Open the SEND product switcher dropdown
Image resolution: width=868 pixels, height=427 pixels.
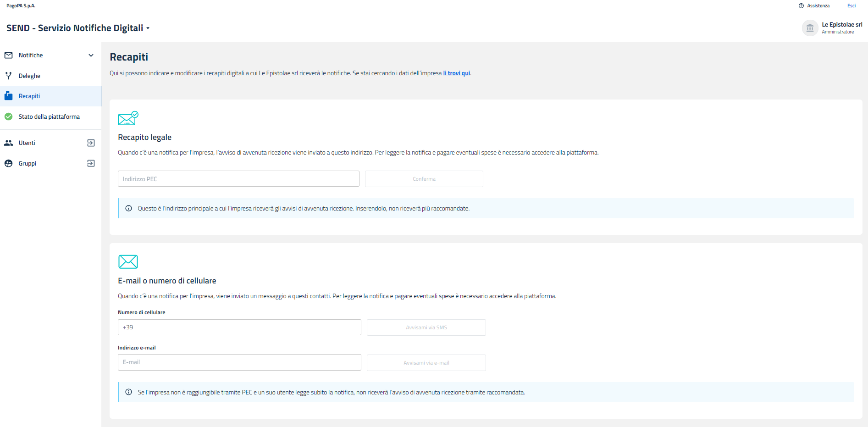point(148,28)
